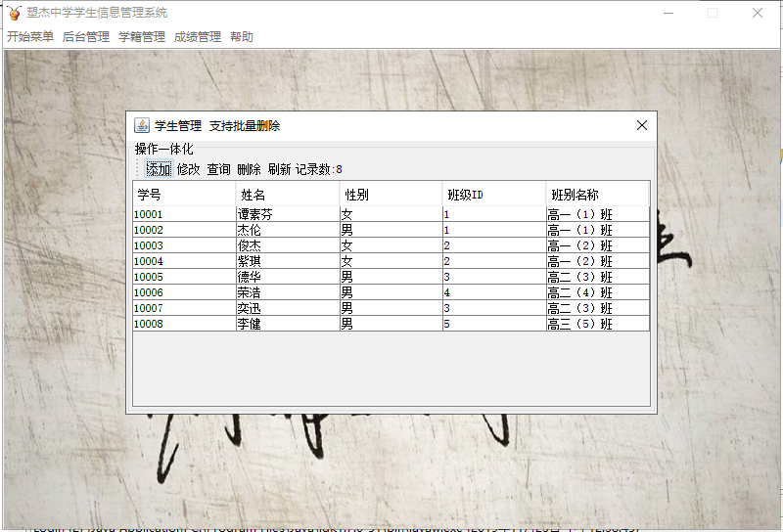
Task: Open the 成绩管理 menu
Action: click(x=198, y=37)
